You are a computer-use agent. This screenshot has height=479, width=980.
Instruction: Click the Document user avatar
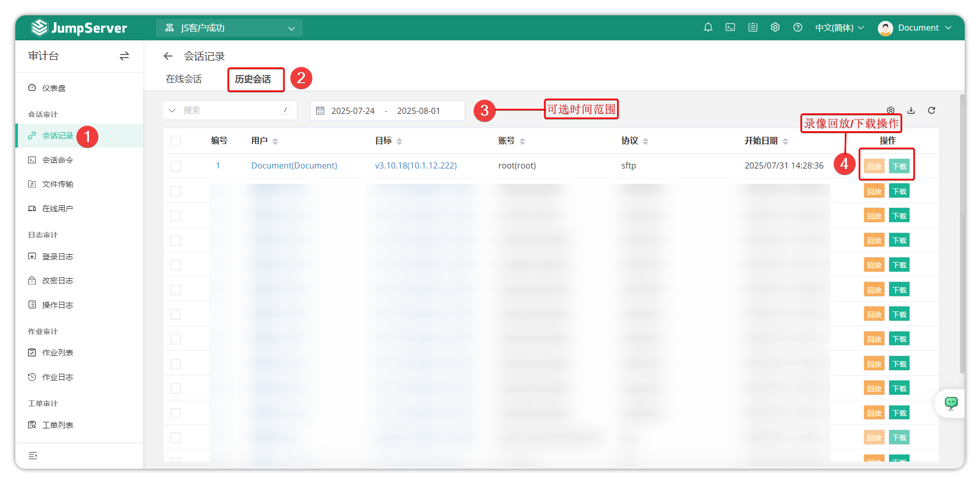click(x=885, y=28)
